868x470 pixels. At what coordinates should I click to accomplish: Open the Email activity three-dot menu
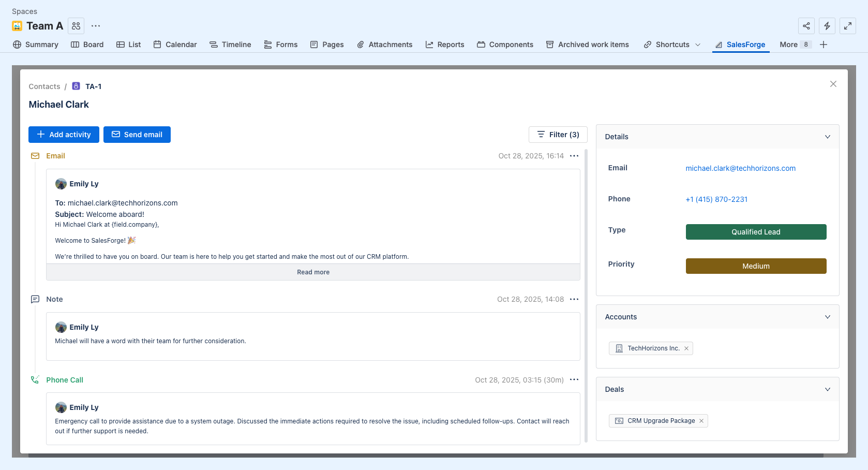coord(574,156)
